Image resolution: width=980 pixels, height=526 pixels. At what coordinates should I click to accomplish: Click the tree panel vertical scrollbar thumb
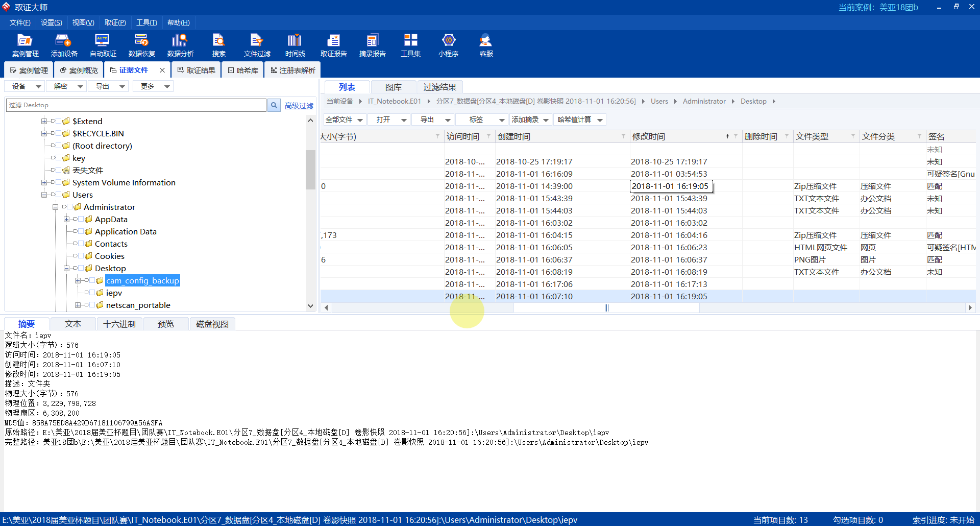(x=310, y=170)
